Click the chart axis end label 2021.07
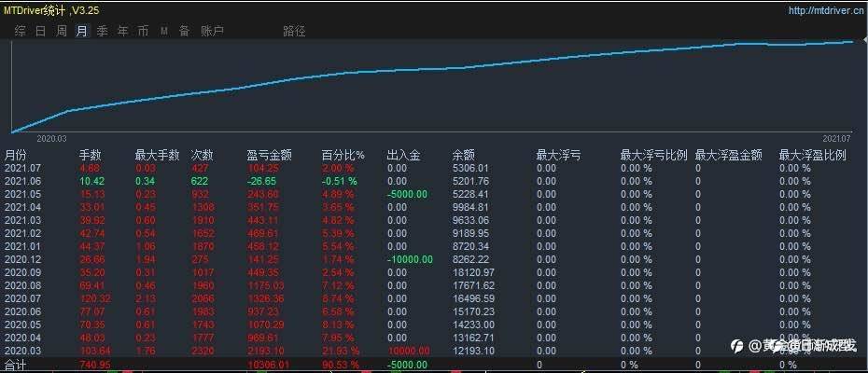The height and width of the screenshot is (373, 868). pos(836,139)
